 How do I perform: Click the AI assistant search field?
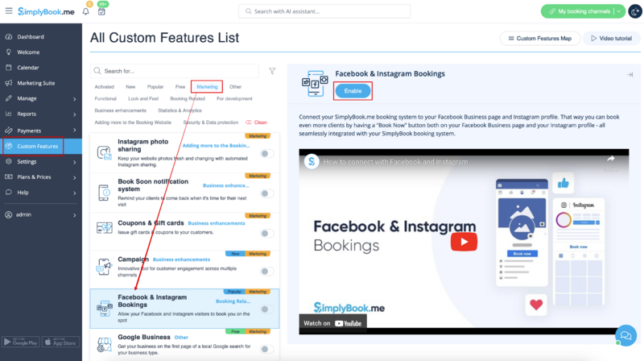(324, 11)
